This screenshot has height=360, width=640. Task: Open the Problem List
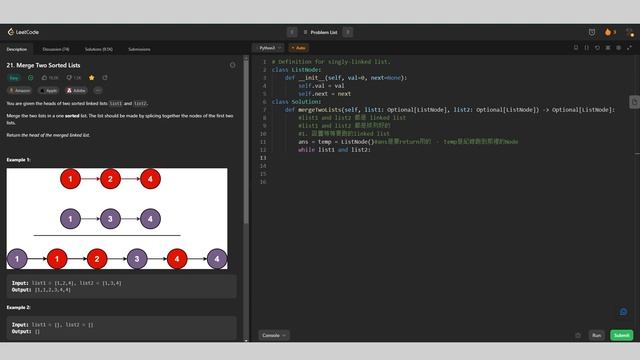coord(321,32)
